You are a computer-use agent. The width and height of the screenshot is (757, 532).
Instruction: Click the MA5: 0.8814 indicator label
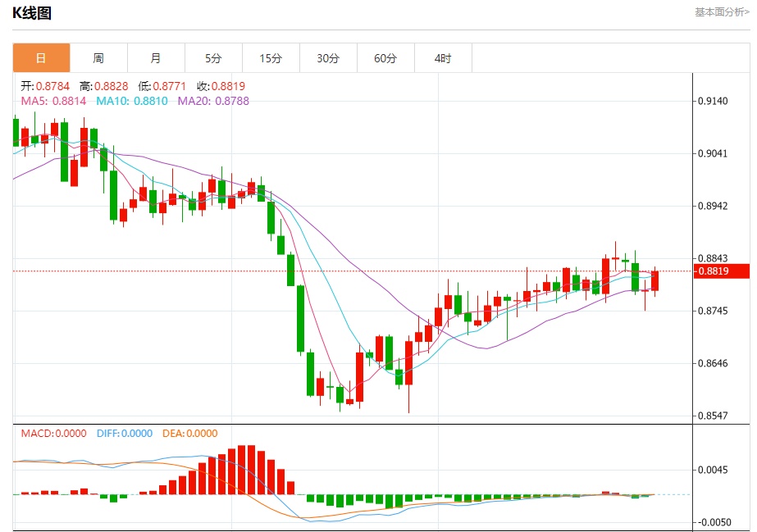[53, 101]
